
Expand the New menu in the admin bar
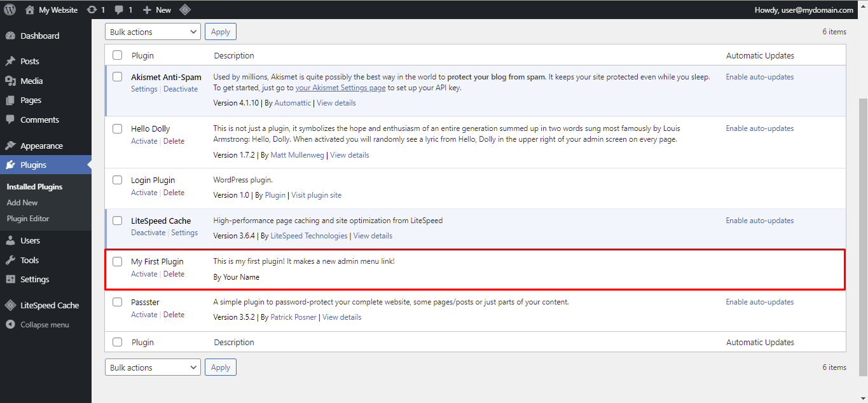pyautogui.click(x=156, y=10)
